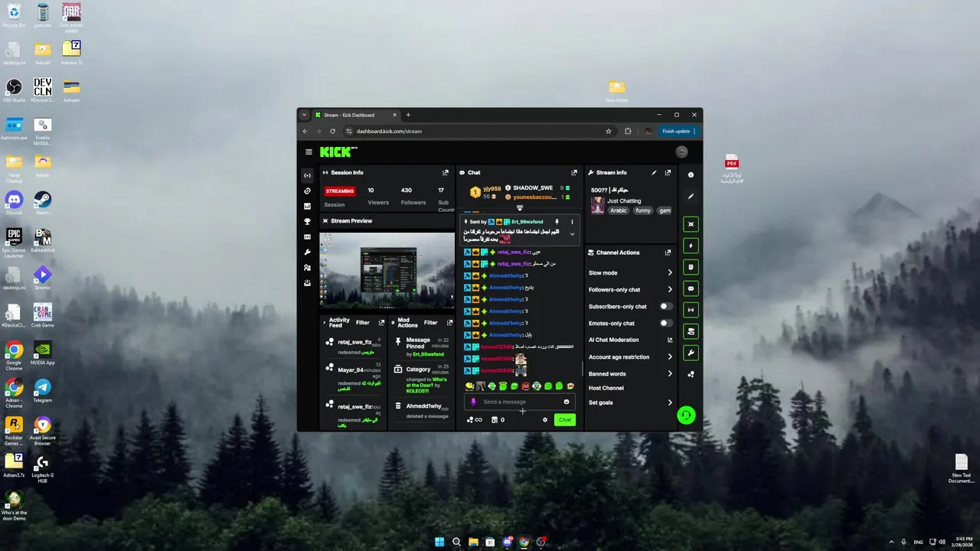This screenshot has height=551, width=980.
Task: Expand the pinned message chevron
Action: tap(572, 234)
